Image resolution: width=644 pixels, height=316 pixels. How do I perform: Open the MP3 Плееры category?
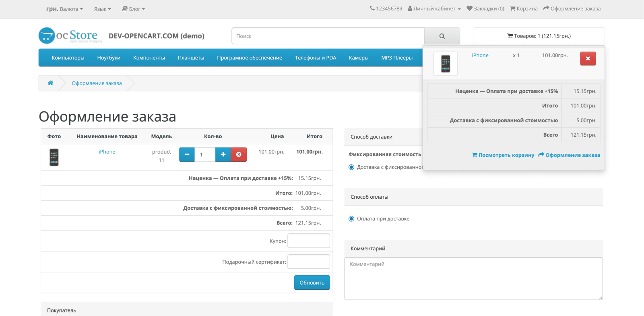tap(397, 58)
